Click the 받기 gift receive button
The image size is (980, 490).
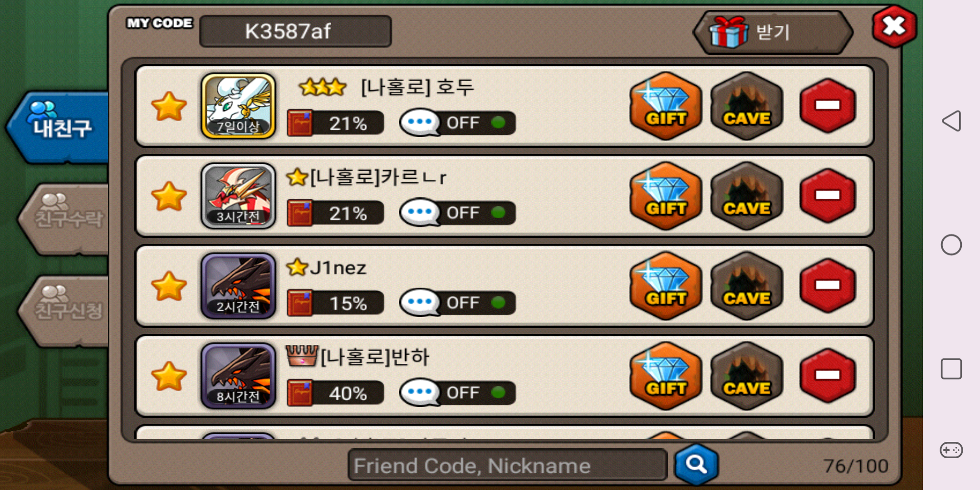coord(773,32)
